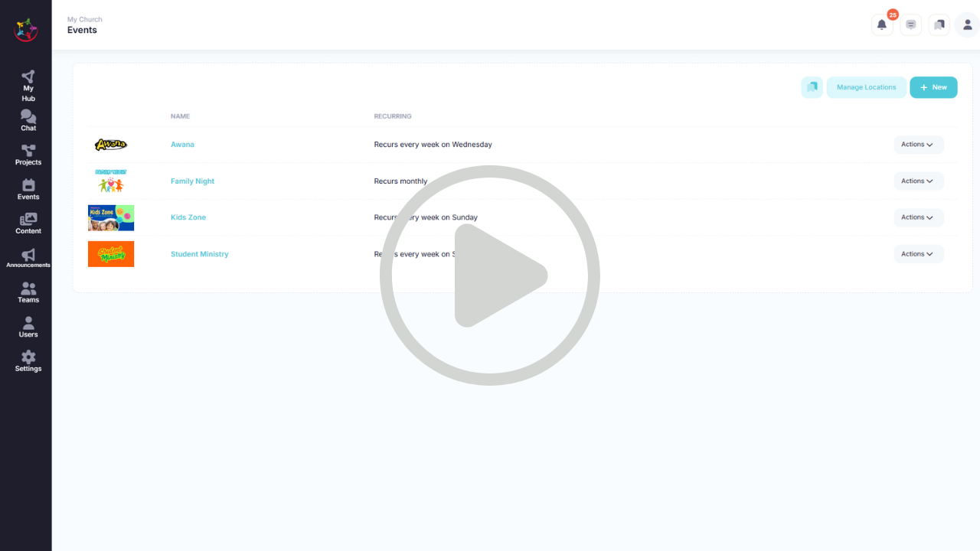Open the Settings gear in sidebar
This screenshot has width=980, height=551.
28,360
